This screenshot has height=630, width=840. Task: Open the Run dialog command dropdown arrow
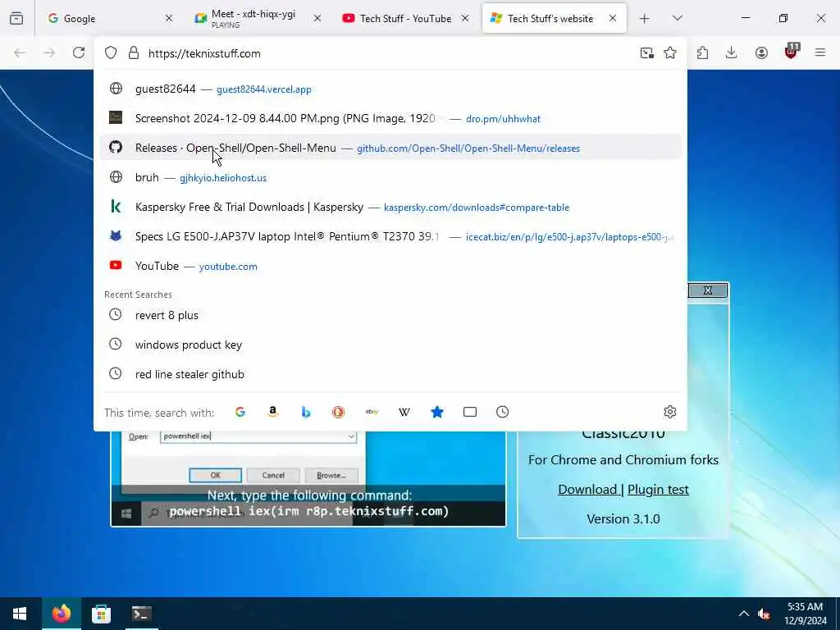(x=351, y=436)
